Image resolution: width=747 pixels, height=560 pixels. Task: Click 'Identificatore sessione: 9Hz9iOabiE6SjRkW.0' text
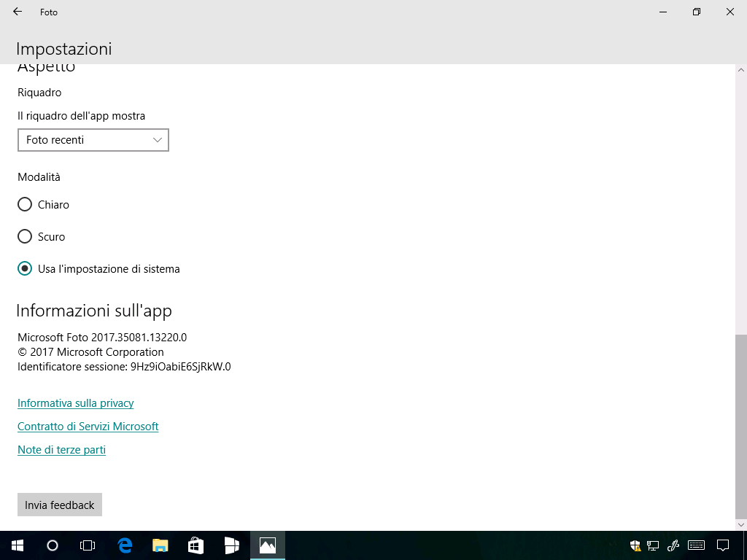[124, 367]
